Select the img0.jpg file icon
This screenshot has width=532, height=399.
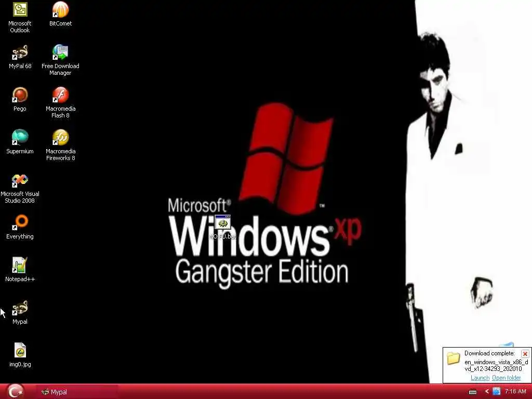point(20,355)
